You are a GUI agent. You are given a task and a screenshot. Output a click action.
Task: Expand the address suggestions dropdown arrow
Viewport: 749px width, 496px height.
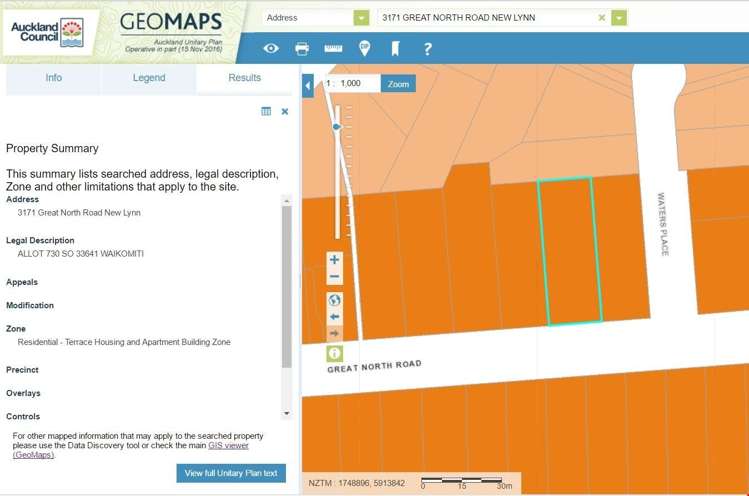point(620,18)
